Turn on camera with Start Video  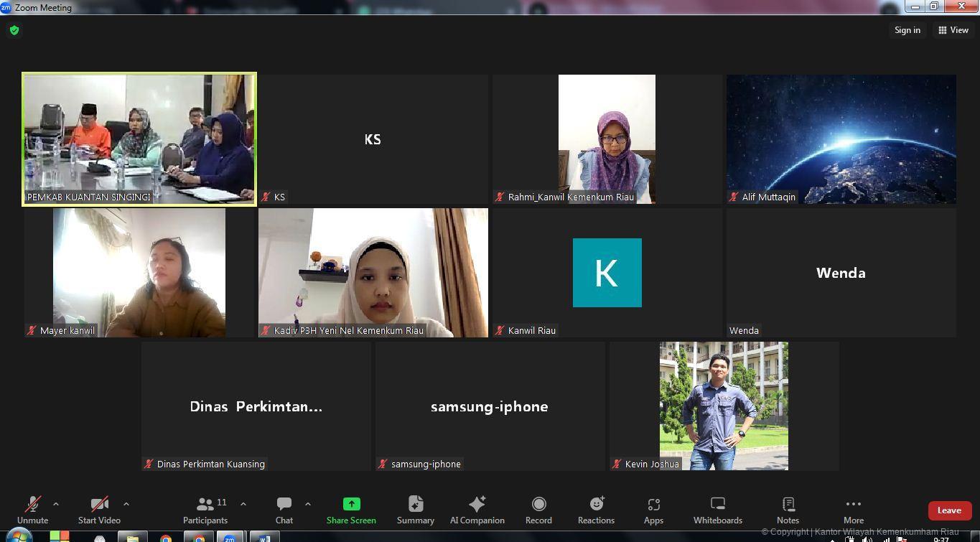pos(99,510)
